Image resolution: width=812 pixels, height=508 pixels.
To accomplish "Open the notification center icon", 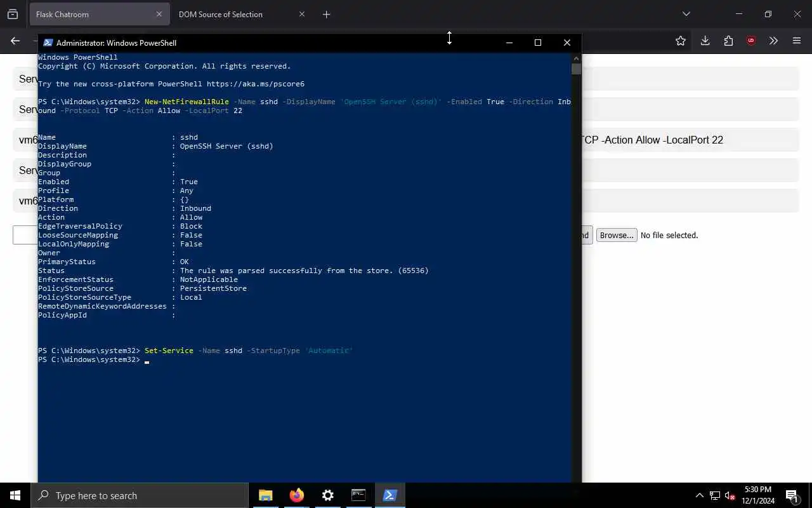I will [x=792, y=495].
